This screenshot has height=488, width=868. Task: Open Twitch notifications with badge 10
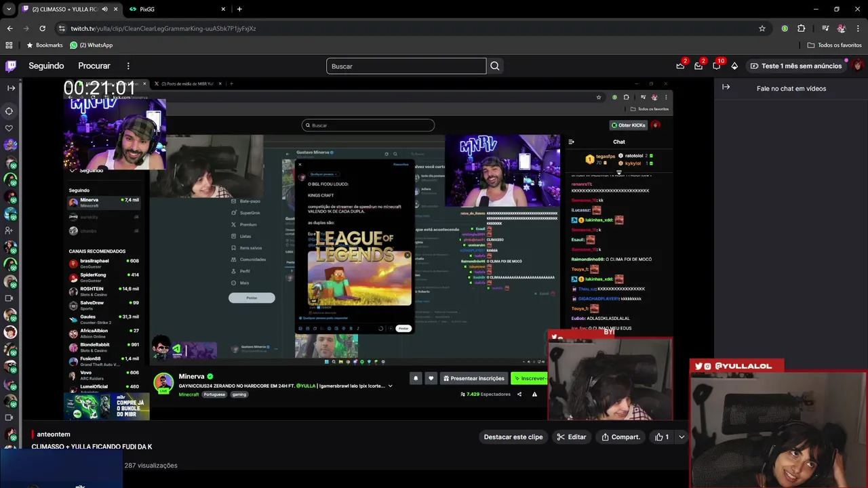pyautogui.click(x=717, y=66)
